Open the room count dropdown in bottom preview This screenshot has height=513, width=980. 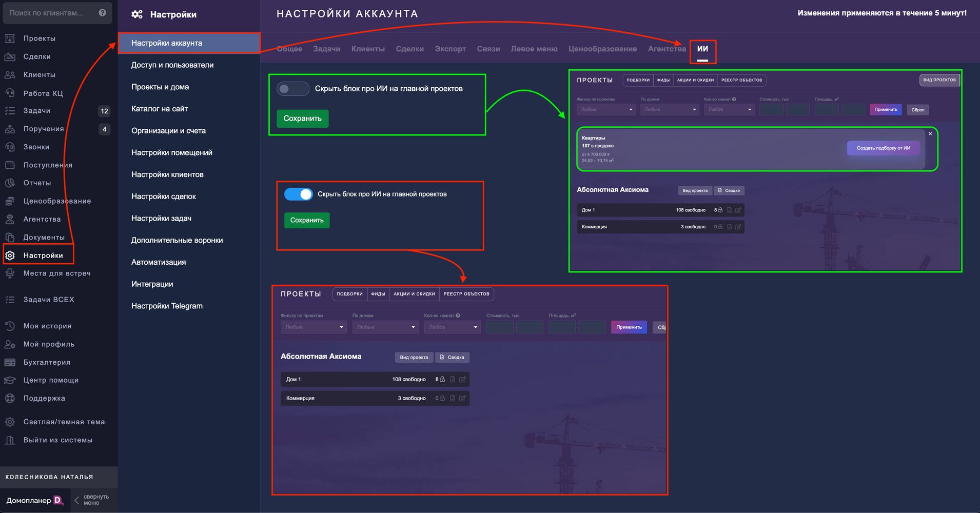452,327
